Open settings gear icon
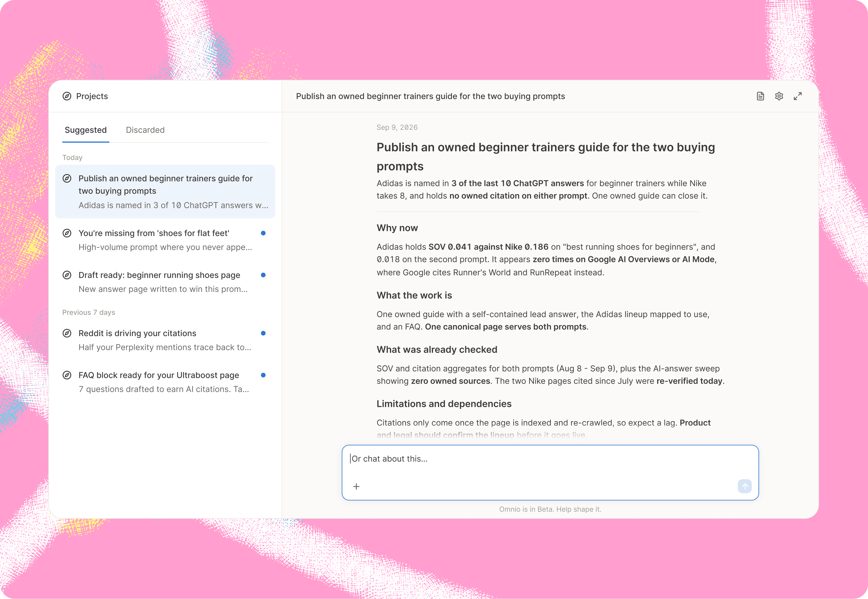868x599 pixels. point(779,96)
